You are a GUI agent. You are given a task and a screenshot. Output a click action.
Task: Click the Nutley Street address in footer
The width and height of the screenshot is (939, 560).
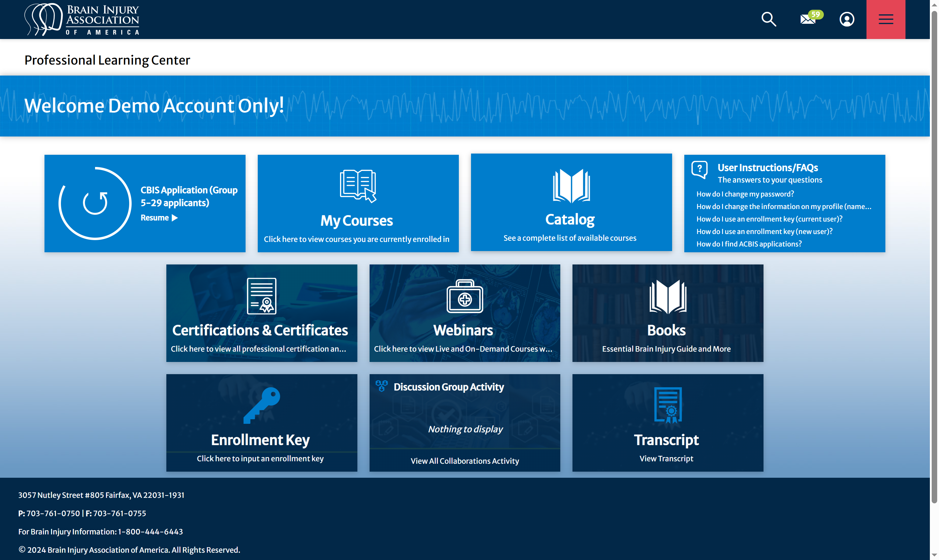101,495
